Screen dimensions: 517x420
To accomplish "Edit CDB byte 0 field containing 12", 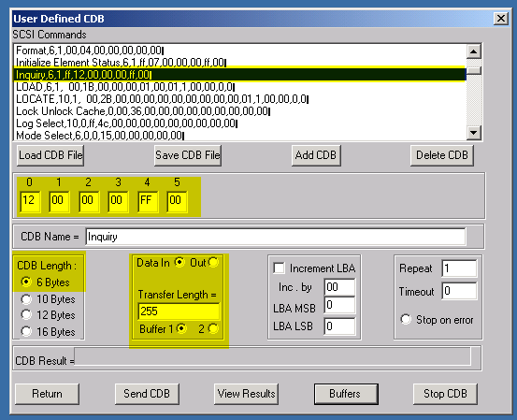I will click(x=30, y=201).
